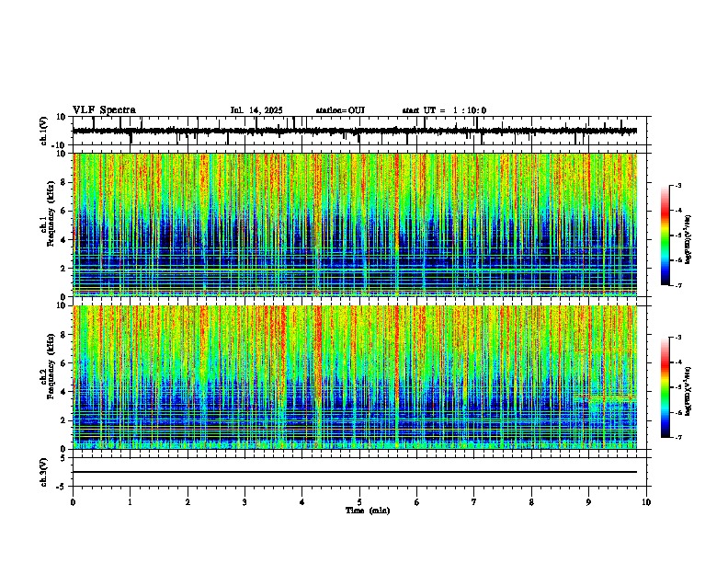
Task: Click the "4" kHz tick on the ch.2 frequency axis
Action: coord(64,392)
